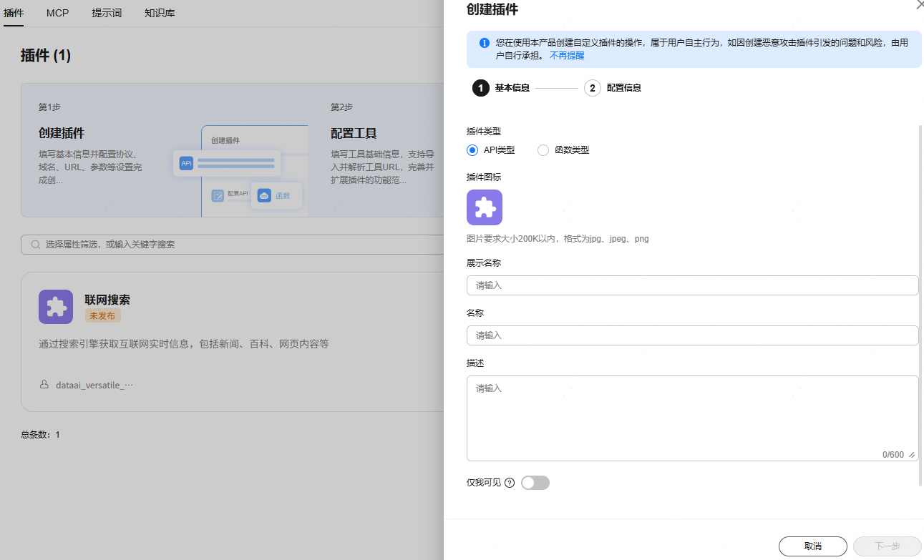Image resolution: width=924 pixels, height=560 pixels.
Task: Click the search magnifier icon in filter bar
Action: pyautogui.click(x=35, y=245)
